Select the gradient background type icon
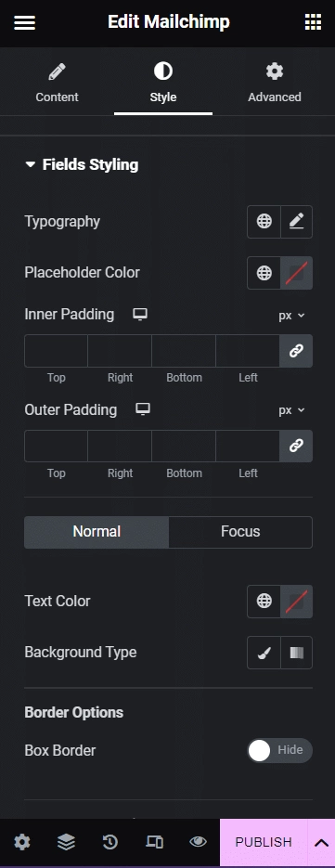This screenshot has width=335, height=868. click(296, 653)
